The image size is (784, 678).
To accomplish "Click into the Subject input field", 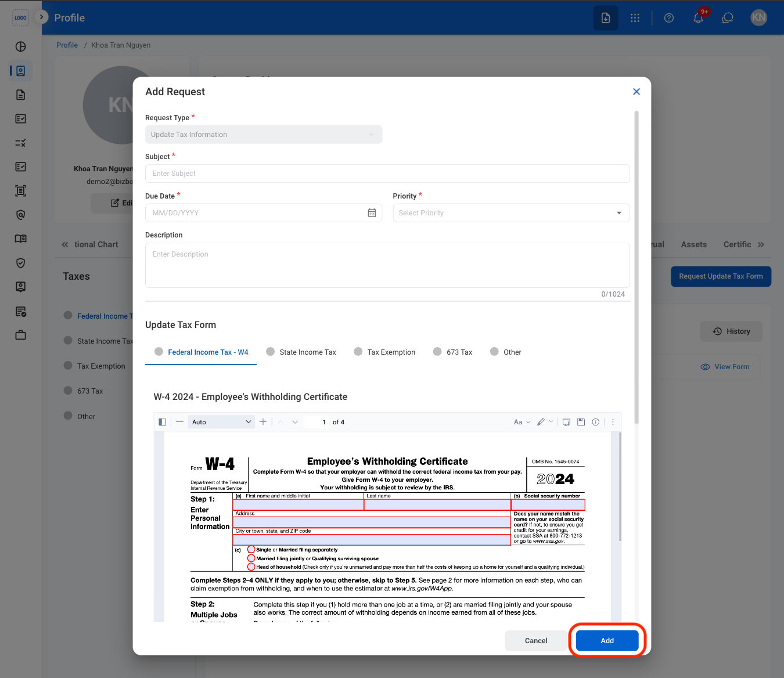I will point(387,174).
